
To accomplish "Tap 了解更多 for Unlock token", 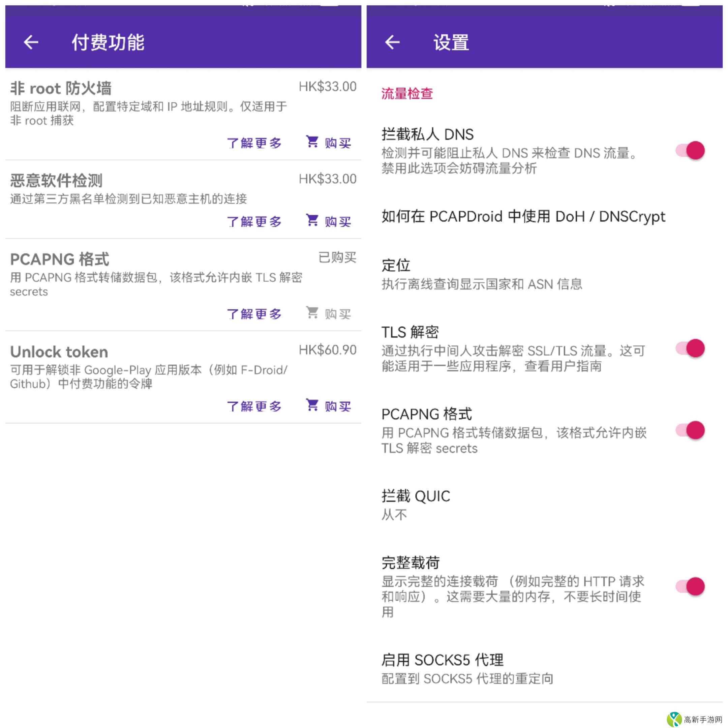I will [254, 406].
